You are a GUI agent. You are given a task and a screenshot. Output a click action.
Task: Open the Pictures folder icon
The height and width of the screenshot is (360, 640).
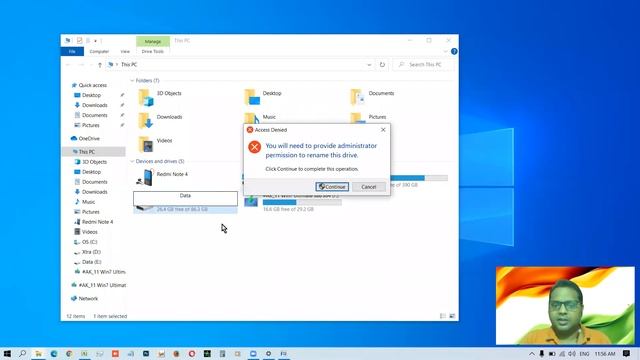click(358, 118)
